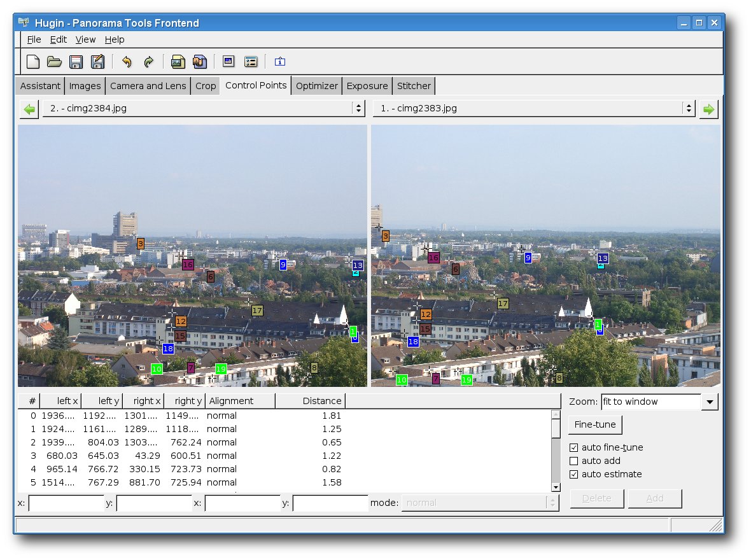The width and height of the screenshot is (751, 560).
Task: Redo with the green redo arrow icon
Action: (x=148, y=62)
